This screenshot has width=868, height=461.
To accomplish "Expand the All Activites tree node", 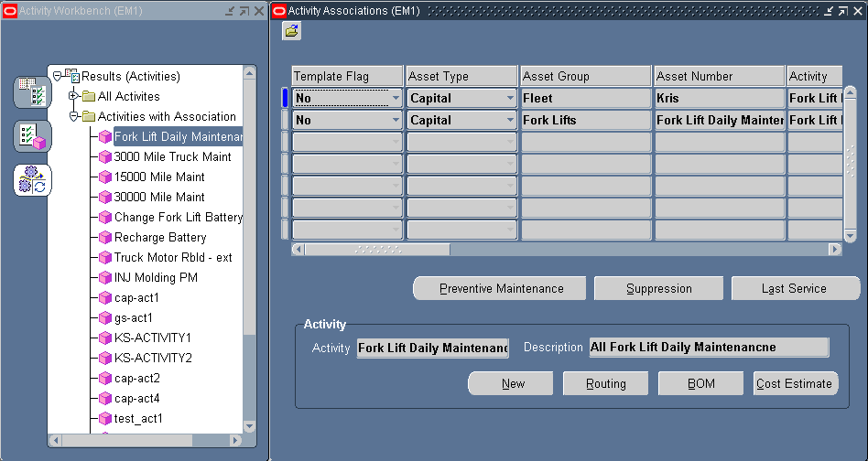I will click(73, 96).
